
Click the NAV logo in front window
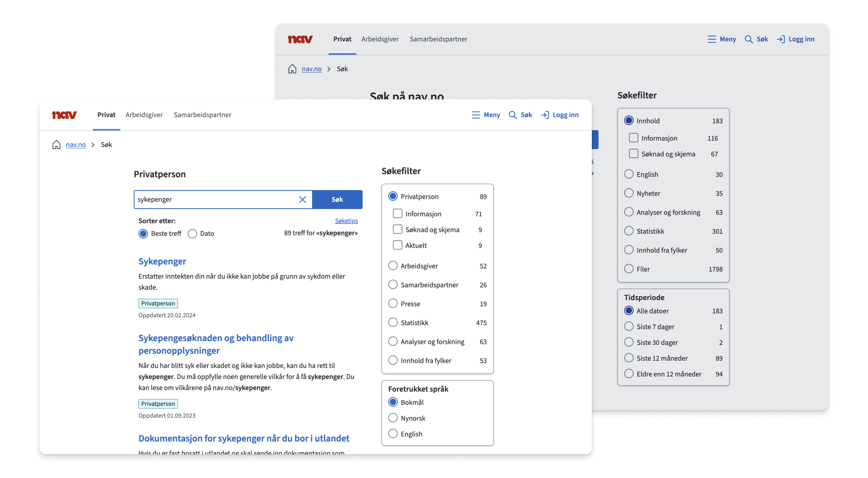pos(64,115)
